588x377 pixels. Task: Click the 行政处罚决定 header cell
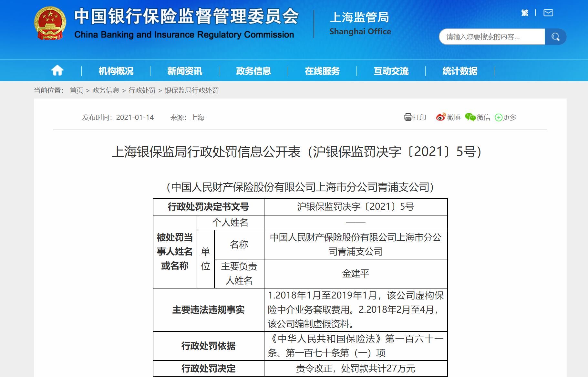tap(209, 369)
